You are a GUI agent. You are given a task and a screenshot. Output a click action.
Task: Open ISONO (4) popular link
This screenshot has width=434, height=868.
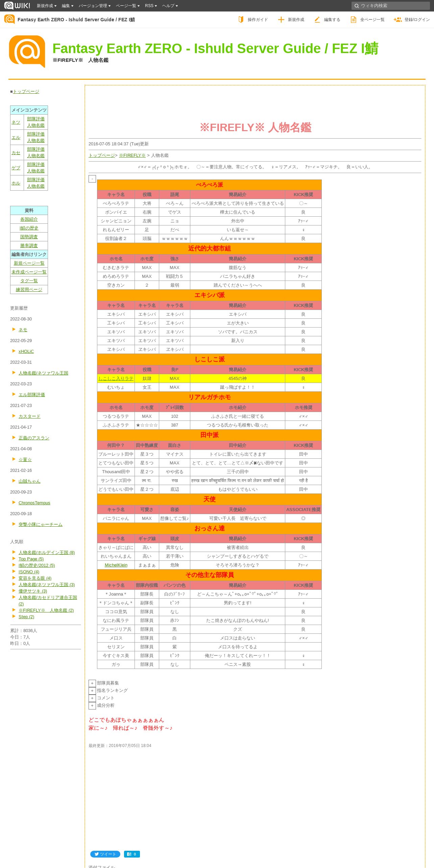click(29, 572)
